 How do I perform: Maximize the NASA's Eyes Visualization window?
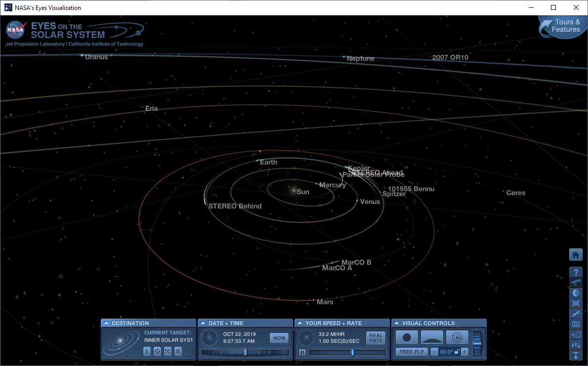click(553, 7)
